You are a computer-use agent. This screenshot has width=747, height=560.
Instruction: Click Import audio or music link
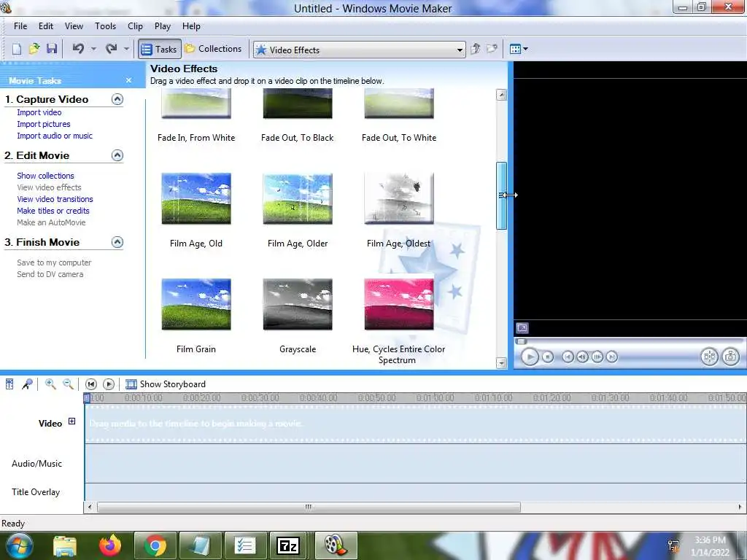point(54,136)
